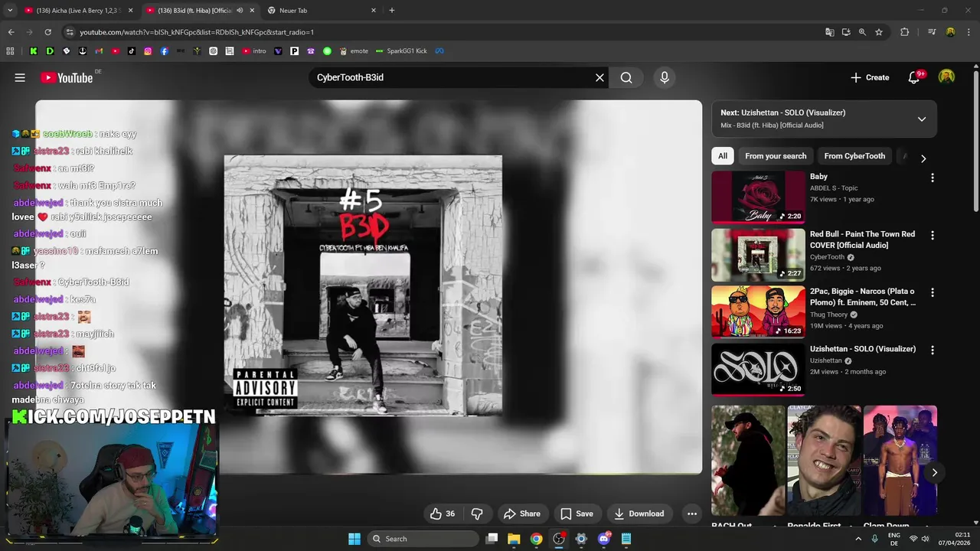This screenshot has height=551, width=980.
Task: Run search with the magnifier button
Action: click(x=626, y=77)
